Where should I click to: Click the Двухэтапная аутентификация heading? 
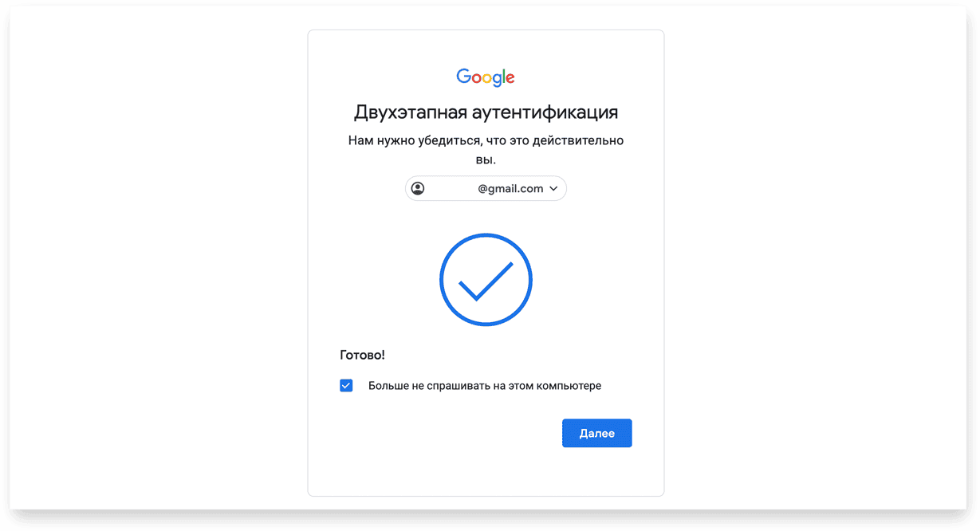pos(486,112)
